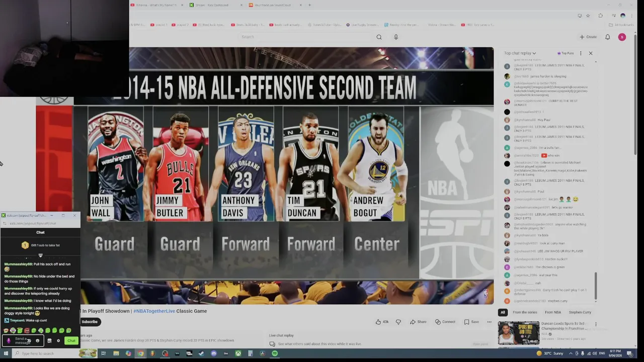The image size is (644, 362).
Task: Open the Open panel chat replay button
Action: [480, 344]
